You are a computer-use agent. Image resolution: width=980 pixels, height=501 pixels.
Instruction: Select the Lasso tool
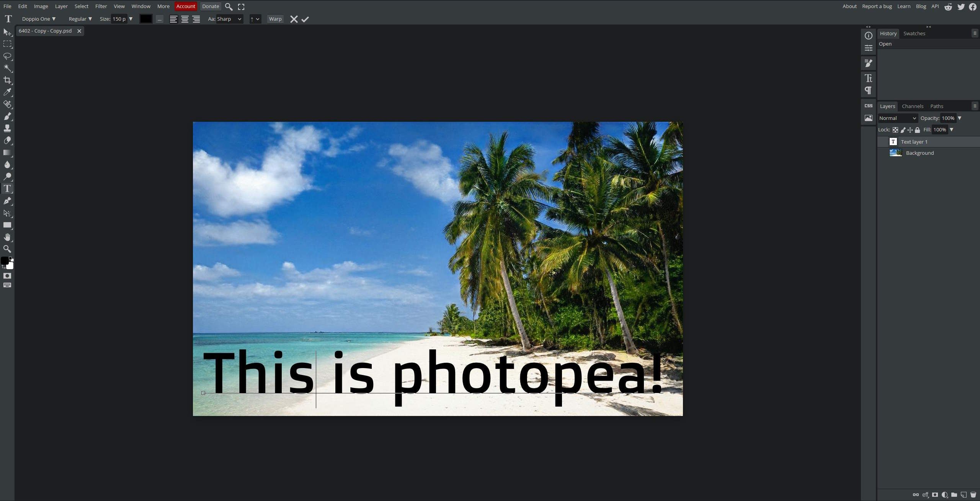tap(7, 56)
